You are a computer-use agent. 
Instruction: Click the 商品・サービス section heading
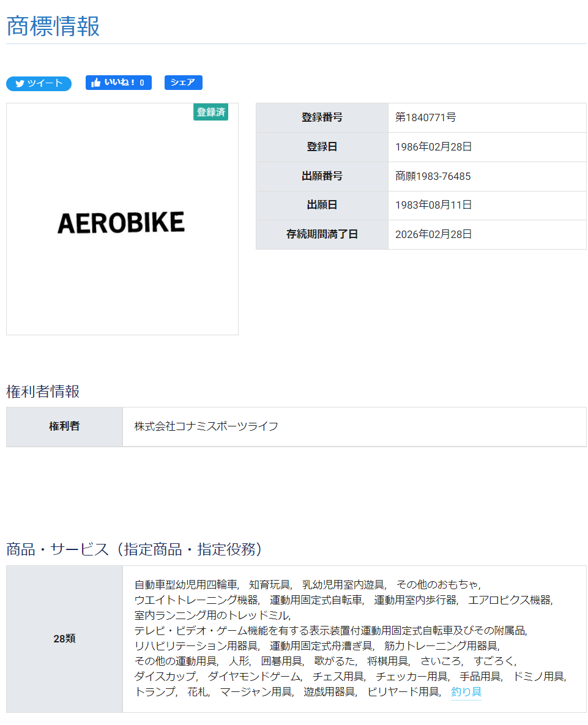[133, 549]
